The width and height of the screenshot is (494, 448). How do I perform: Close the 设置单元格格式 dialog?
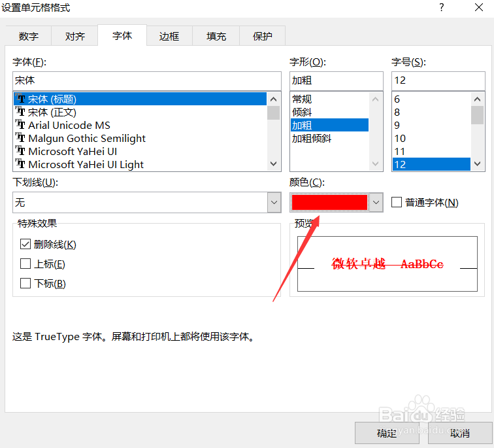pos(479,7)
